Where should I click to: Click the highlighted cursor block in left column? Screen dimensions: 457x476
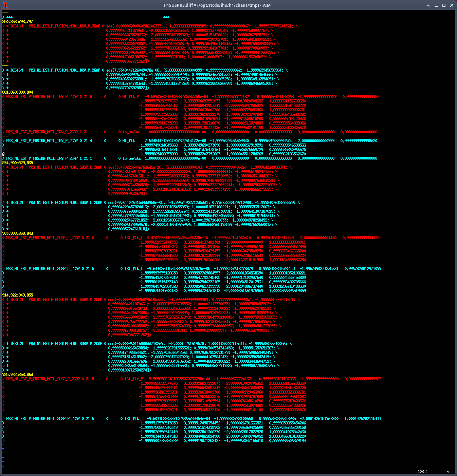[3, 154]
